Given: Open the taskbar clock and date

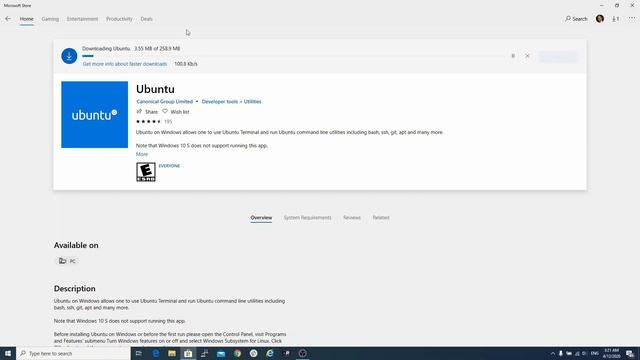Looking at the screenshot, I should [611, 353].
